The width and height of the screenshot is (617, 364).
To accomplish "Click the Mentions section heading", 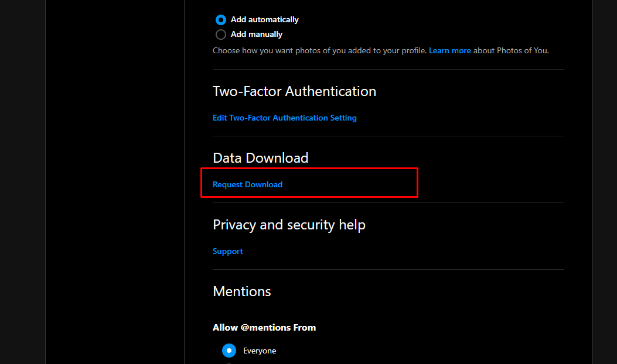I will [x=241, y=291].
